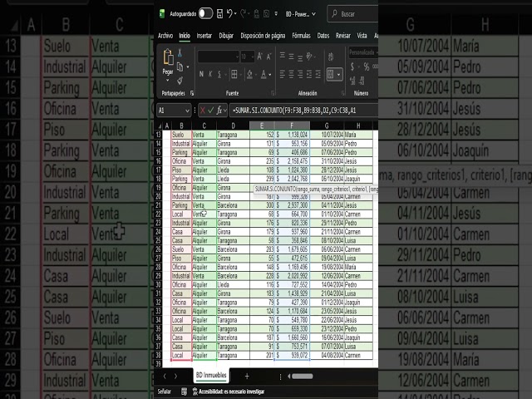Click the decrease font size icon
The image size is (532, 399).
coord(268,57)
